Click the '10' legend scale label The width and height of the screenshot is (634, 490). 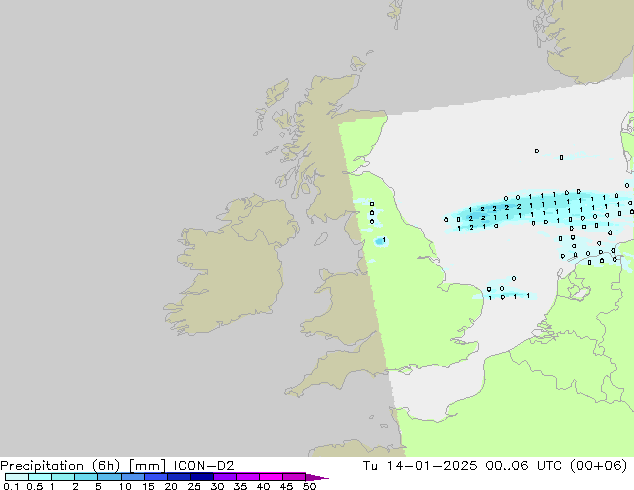tap(125, 486)
